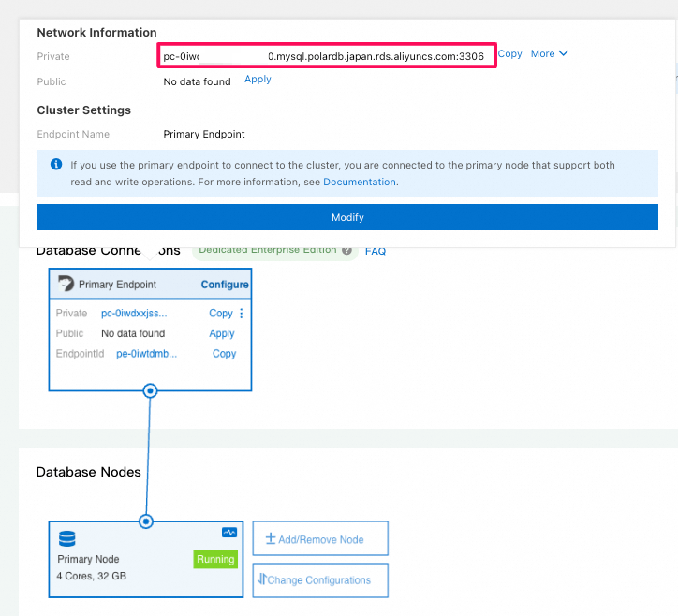Screen dimensions: 678x616
Task: Click the 'Primary Endpoint' endpoint name value
Action: pyautogui.click(x=204, y=134)
